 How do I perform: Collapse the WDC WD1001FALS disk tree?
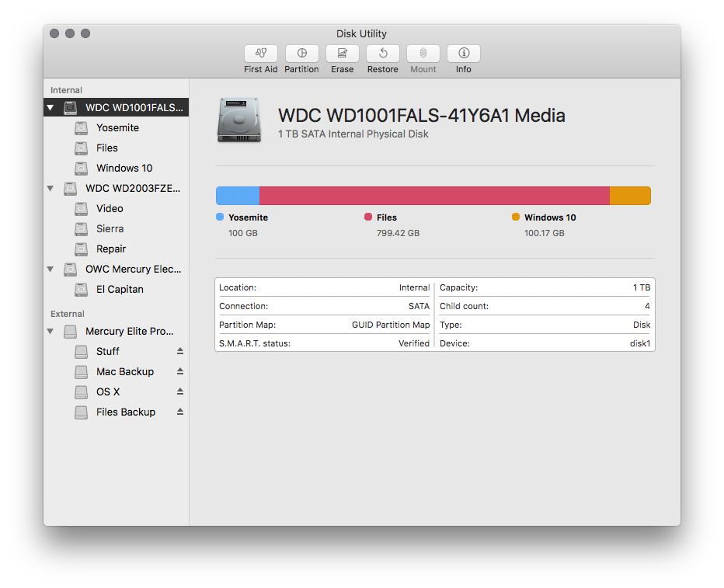pos(50,108)
